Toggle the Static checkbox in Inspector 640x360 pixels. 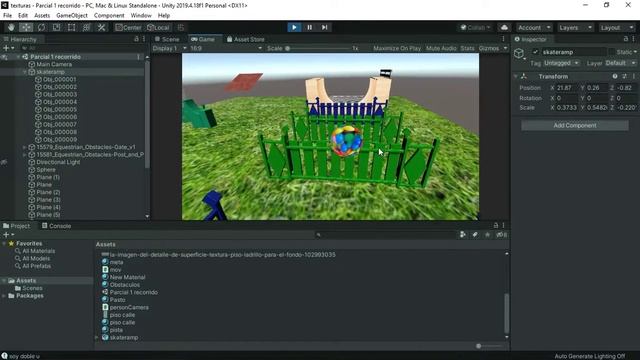pos(611,52)
